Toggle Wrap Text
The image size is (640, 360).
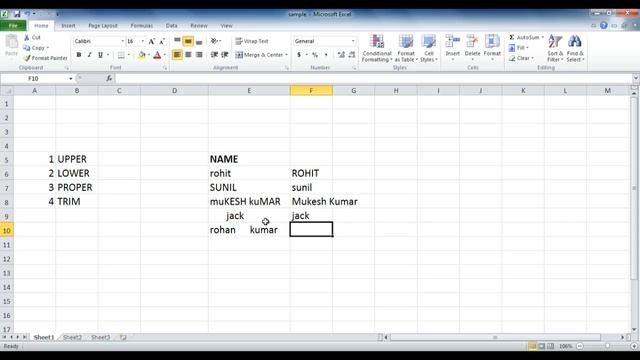[252, 41]
